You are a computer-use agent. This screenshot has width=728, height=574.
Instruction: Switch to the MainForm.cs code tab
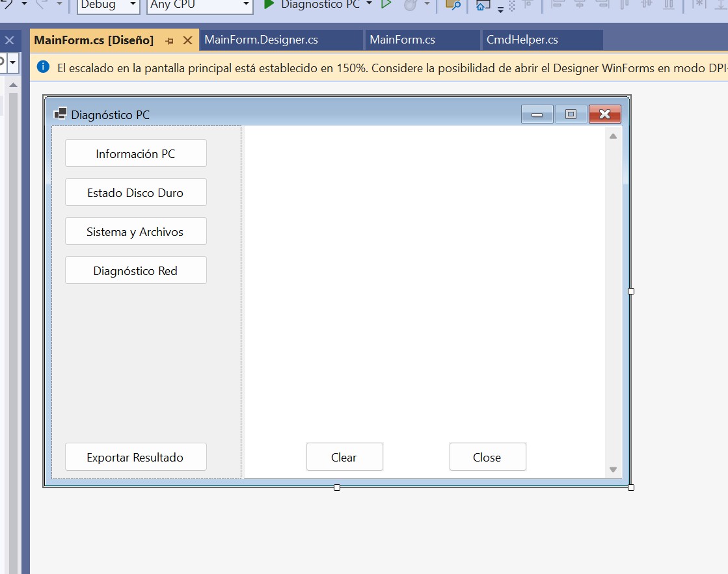402,40
